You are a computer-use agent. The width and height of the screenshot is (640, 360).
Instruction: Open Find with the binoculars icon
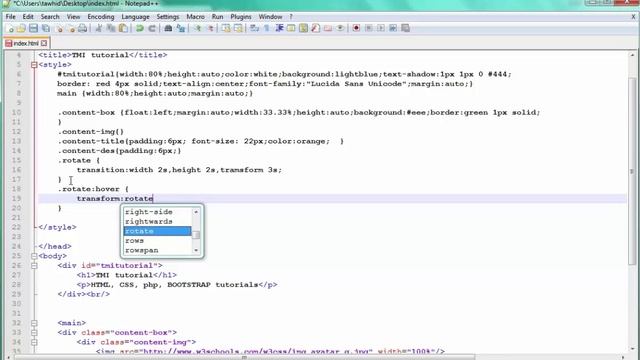click(x=168, y=28)
